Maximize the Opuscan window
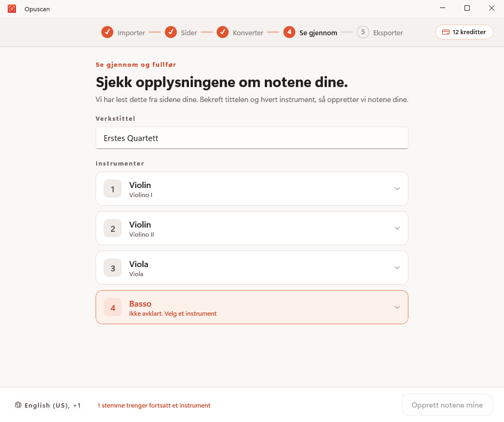 click(467, 8)
